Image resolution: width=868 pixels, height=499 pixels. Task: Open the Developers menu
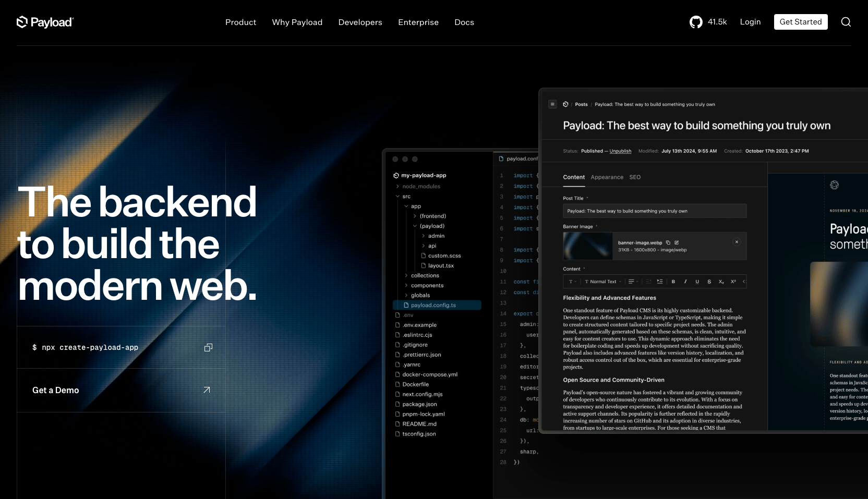click(x=360, y=22)
